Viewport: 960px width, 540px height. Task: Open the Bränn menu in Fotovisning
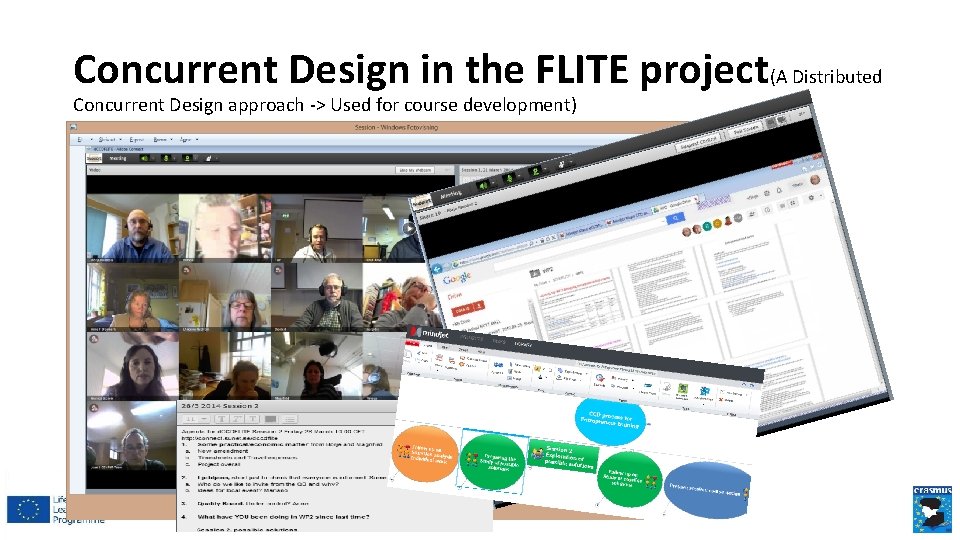[162, 140]
